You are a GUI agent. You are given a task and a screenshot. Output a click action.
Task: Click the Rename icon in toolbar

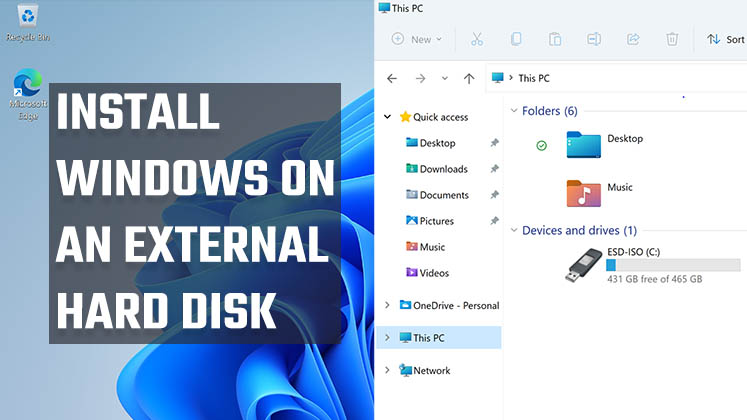594,39
